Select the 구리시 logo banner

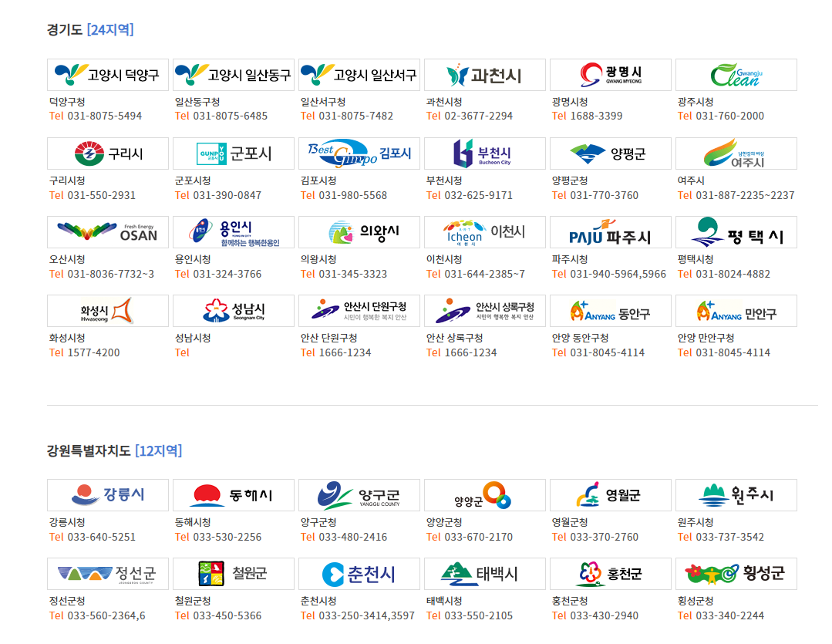pos(108,153)
